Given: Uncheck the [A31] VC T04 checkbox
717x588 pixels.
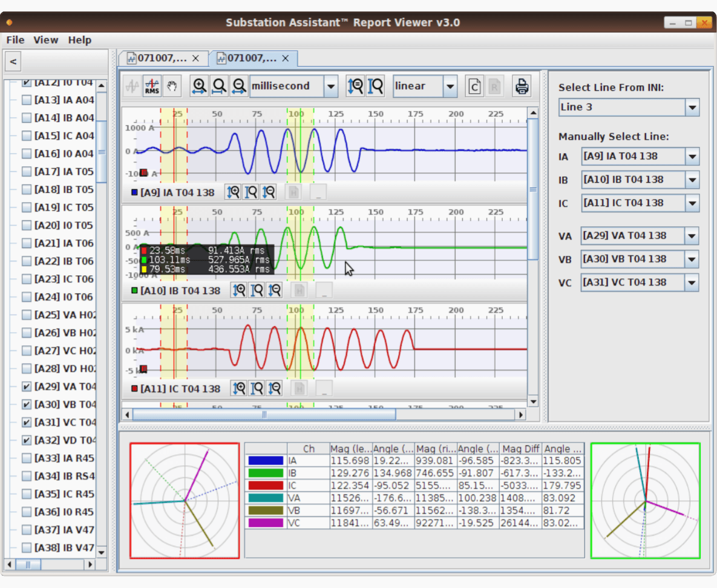Looking at the screenshot, I should point(27,422).
